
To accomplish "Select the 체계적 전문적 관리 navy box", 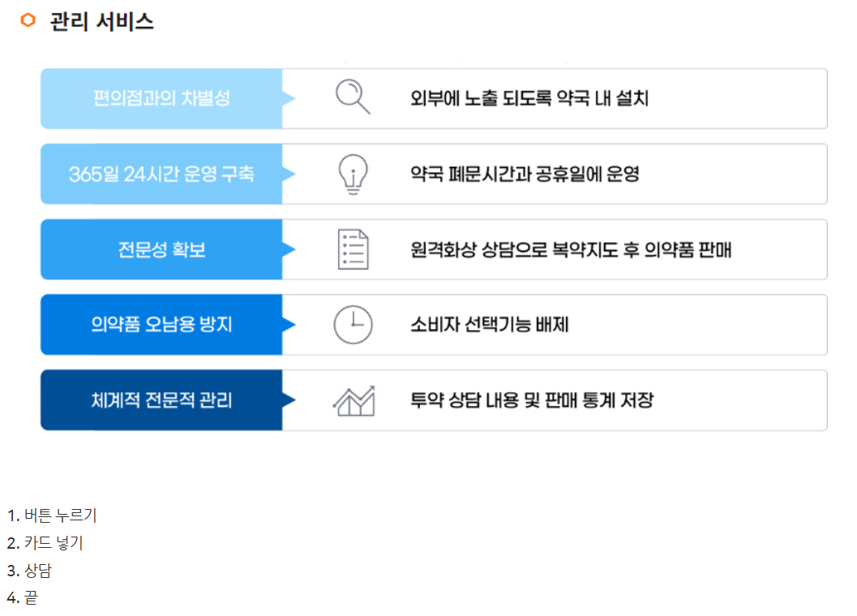I will [x=162, y=400].
